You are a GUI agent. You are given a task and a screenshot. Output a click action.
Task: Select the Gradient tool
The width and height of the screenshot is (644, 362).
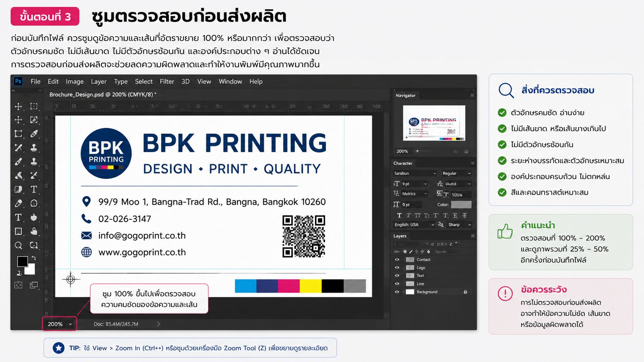click(18, 189)
